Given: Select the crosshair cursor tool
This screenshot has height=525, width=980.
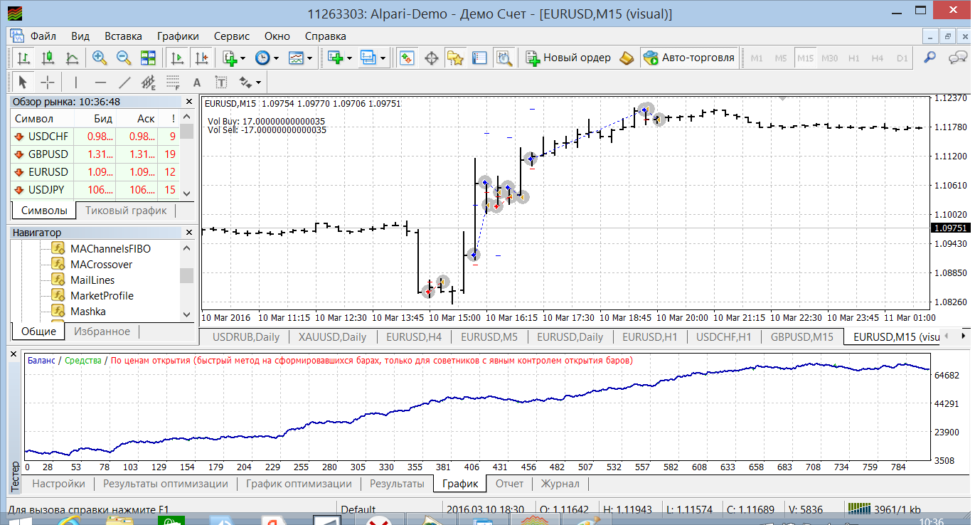Looking at the screenshot, I should tap(47, 82).
